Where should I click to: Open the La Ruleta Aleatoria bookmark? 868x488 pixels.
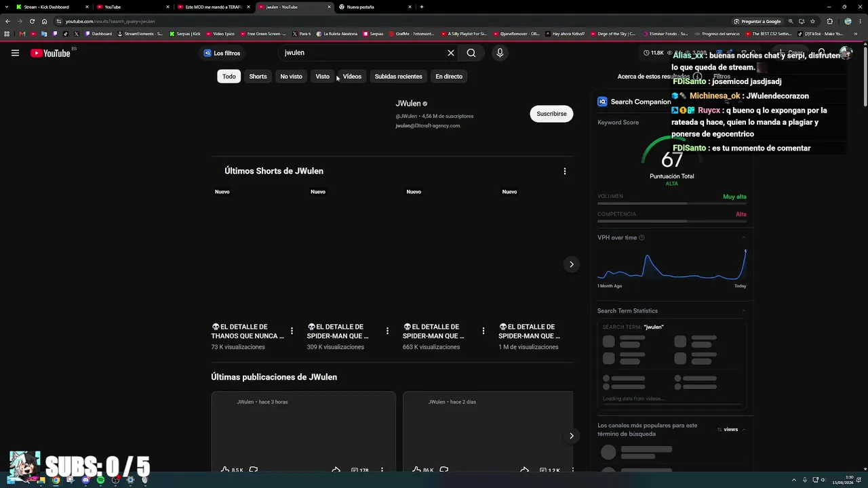[x=337, y=34]
